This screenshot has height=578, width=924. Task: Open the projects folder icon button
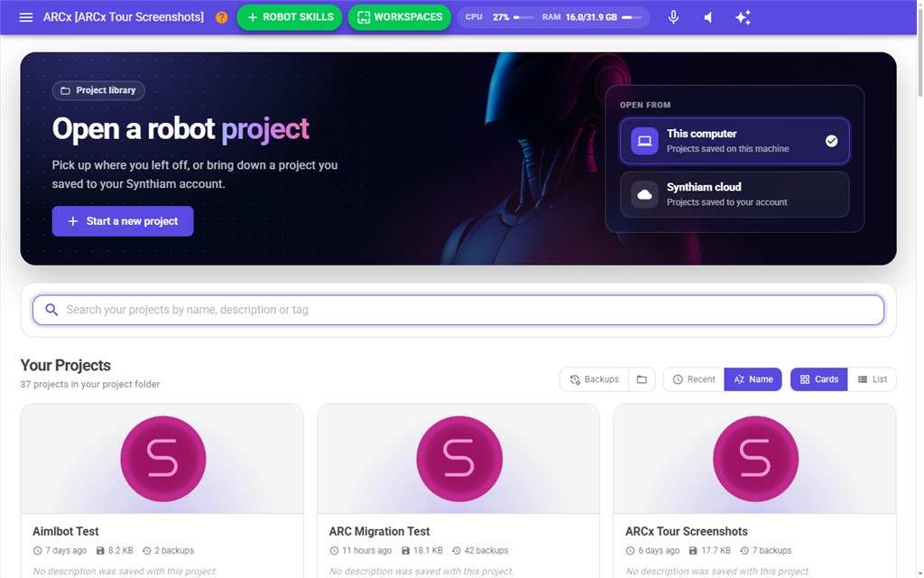pos(642,379)
